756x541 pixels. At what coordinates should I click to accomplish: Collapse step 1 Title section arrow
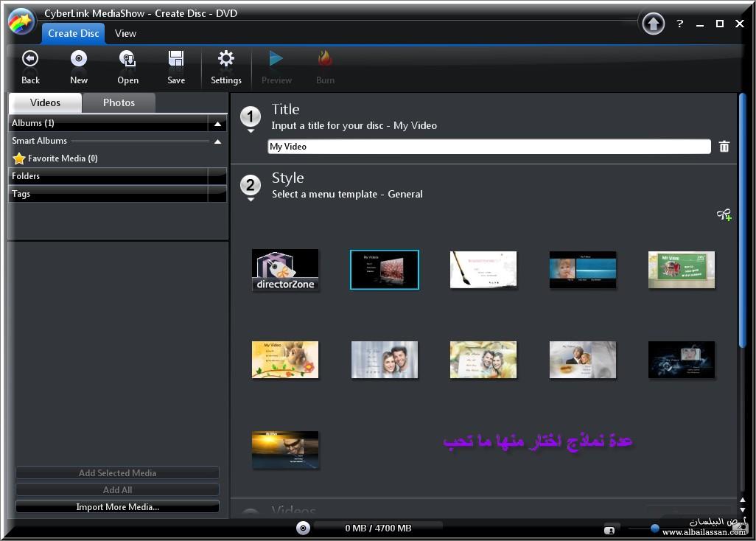coord(251,131)
